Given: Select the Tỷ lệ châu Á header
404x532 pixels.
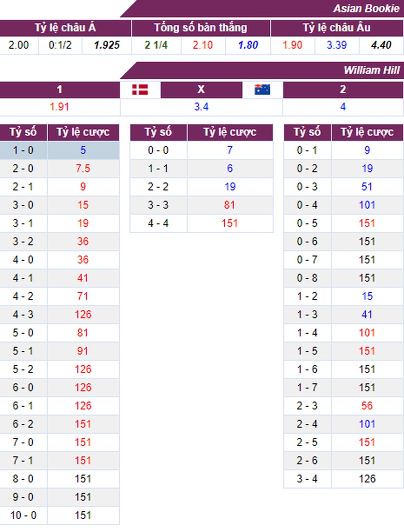Looking at the screenshot, I should tap(65, 28).
